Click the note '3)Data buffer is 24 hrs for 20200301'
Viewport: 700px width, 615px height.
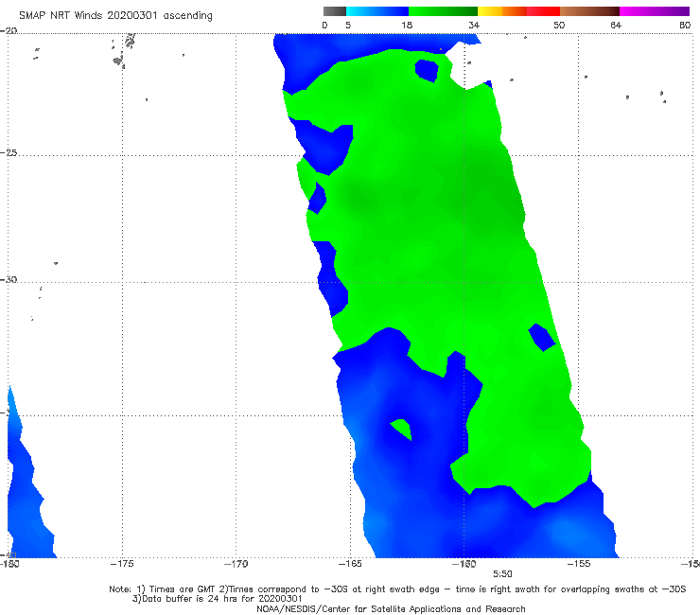(x=217, y=599)
